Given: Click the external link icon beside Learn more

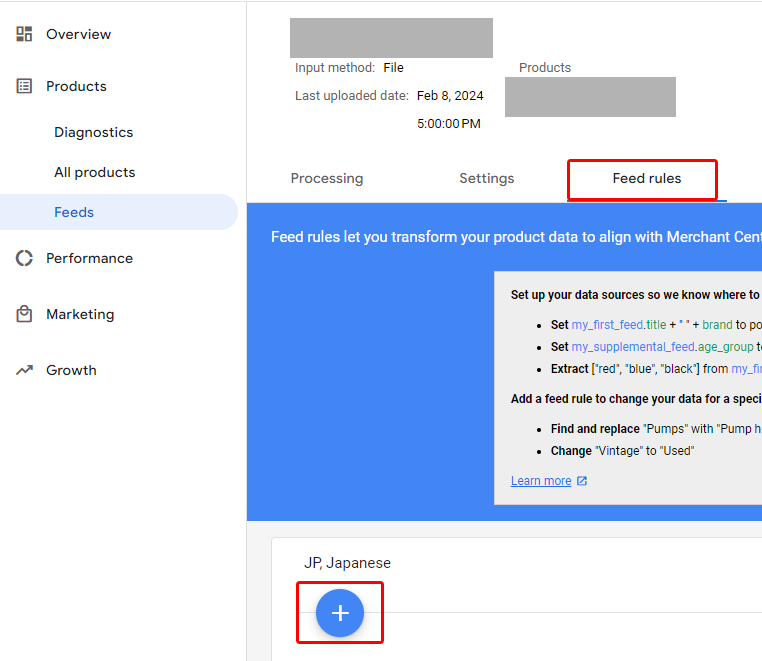Looking at the screenshot, I should pyautogui.click(x=582, y=481).
